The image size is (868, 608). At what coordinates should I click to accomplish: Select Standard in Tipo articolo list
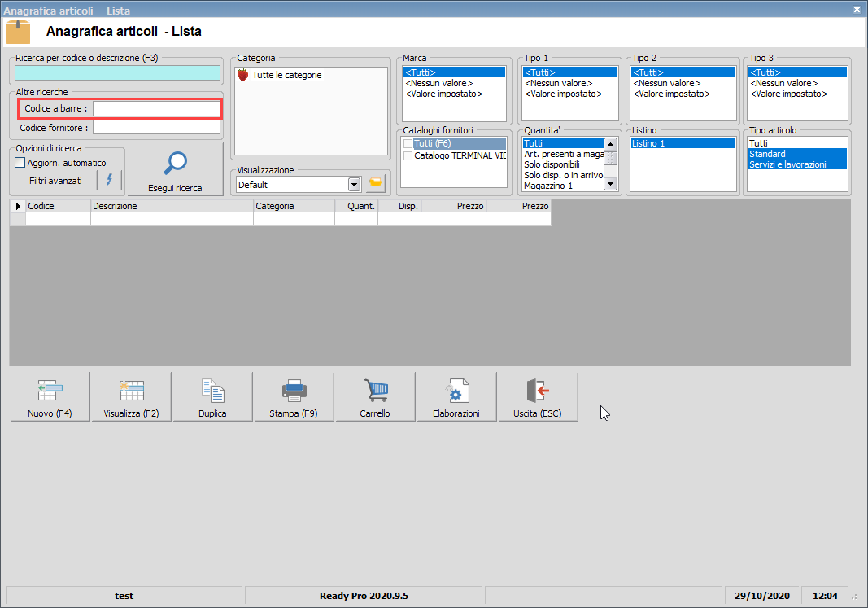click(x=797, y=154)
